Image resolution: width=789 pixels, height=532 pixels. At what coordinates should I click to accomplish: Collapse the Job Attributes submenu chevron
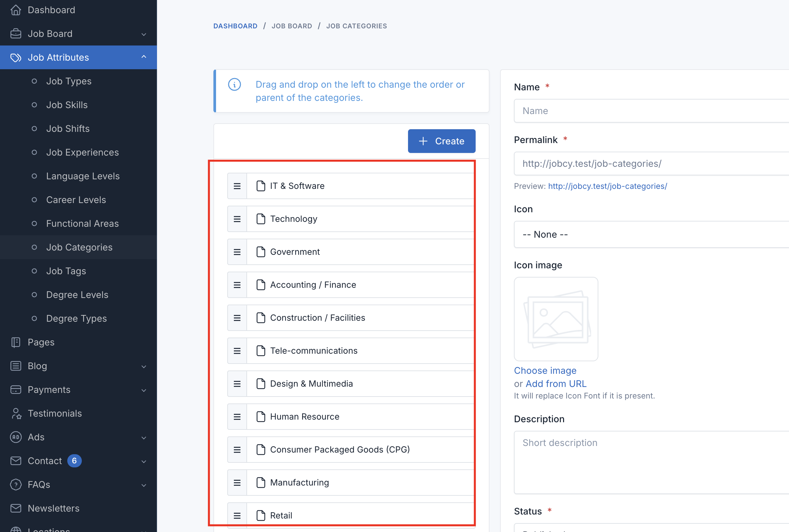point(143,57)
